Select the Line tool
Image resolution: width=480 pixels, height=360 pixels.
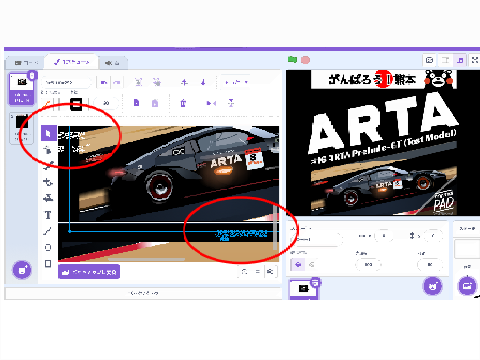[48, 231]
